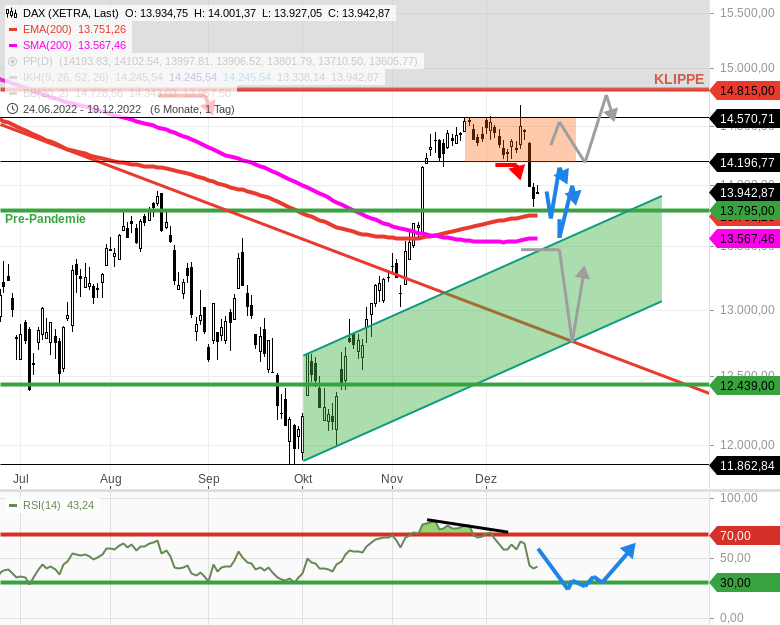Click the green 12.439,00 price tag

[745, 386]
